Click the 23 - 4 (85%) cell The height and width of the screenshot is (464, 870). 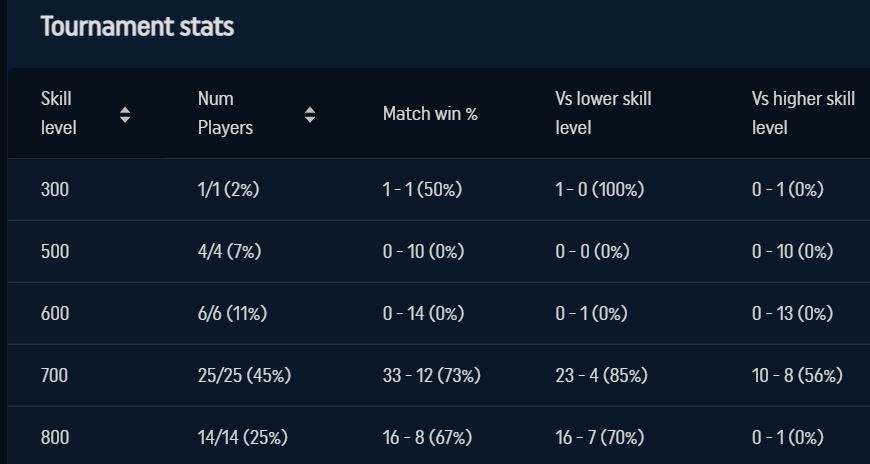click(601, 375)
